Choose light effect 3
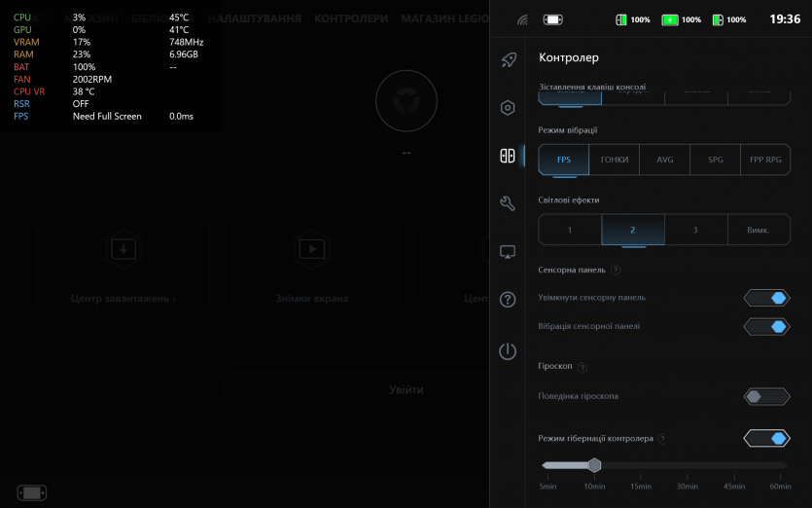 pyautogui.click(x=695, y=230)
